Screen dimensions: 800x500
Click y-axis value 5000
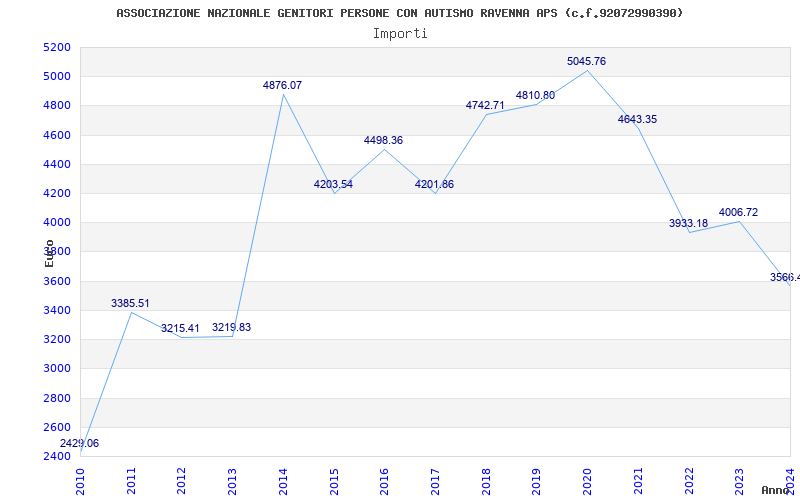[58, 77]
